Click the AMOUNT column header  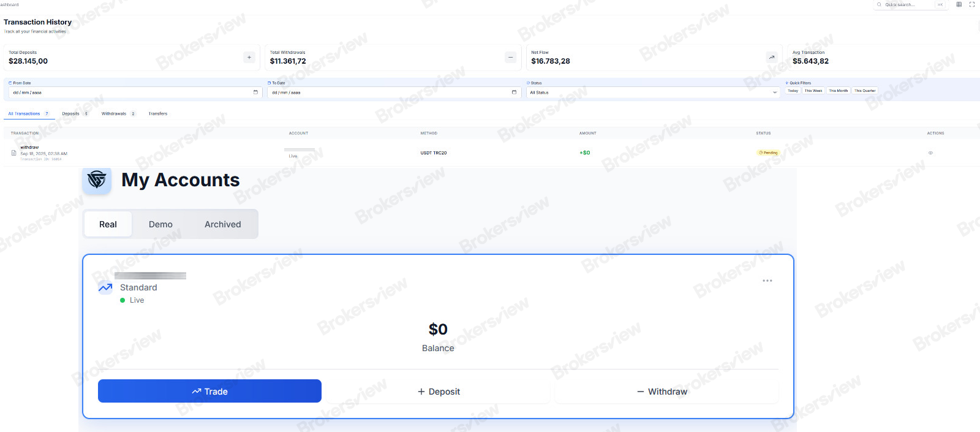click(588, 133)
